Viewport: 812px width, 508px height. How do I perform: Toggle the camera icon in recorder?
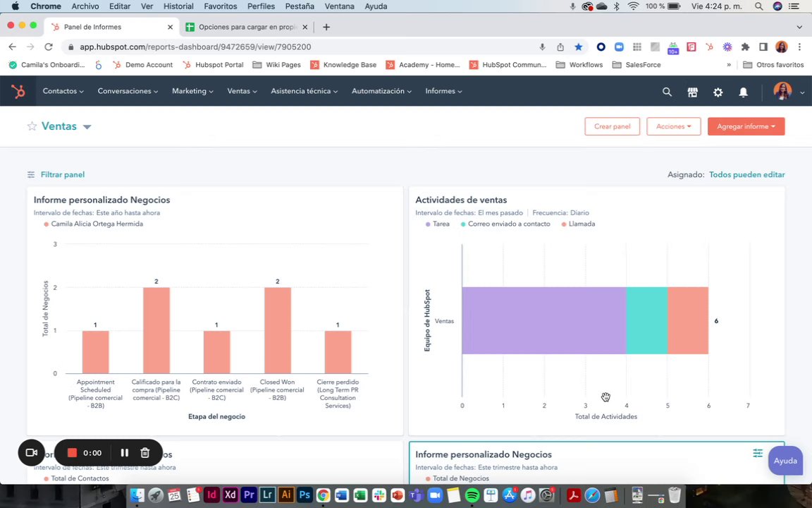tap(32, 452)
